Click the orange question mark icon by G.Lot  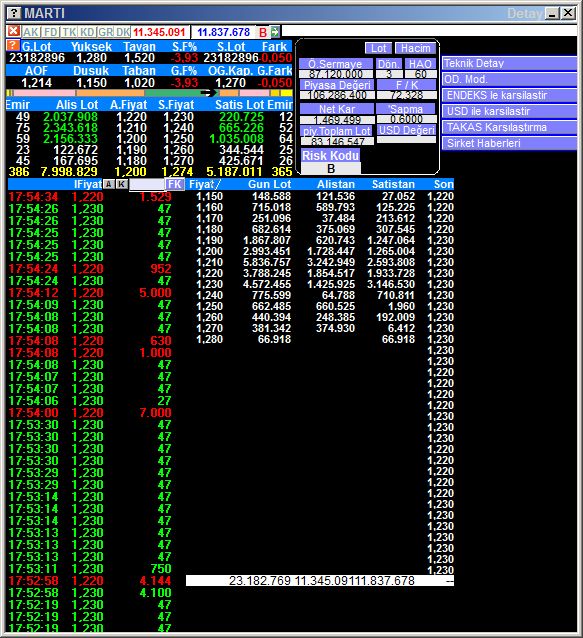13,45
